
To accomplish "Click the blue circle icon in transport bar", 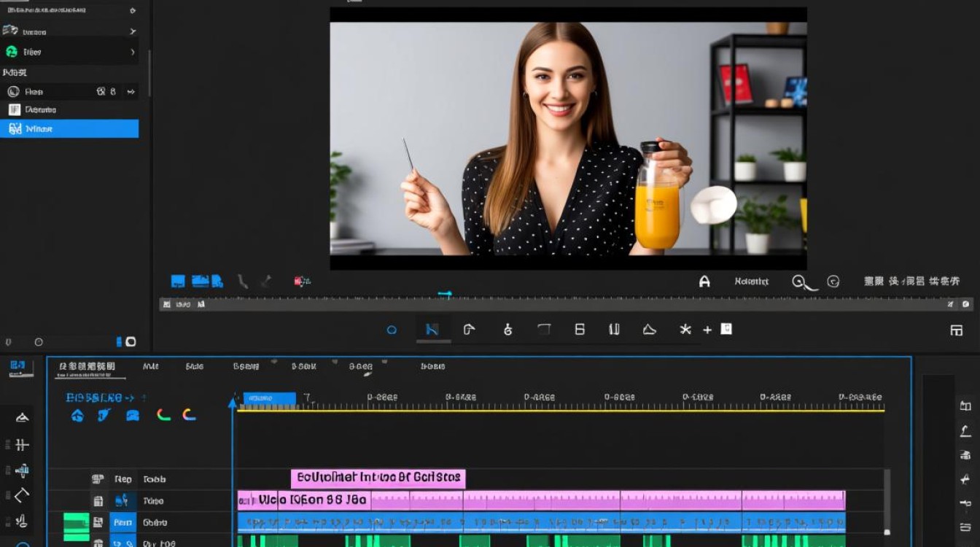I will pos(392,330).
